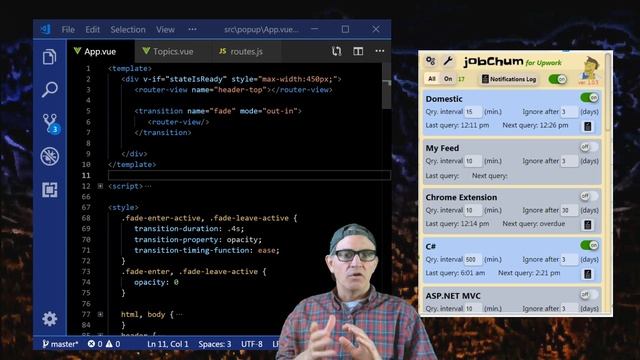Screen dimensions: 640x360
Task: Click the ASP.NET MVC Qry. interval field
Action: tap(473, 309)
